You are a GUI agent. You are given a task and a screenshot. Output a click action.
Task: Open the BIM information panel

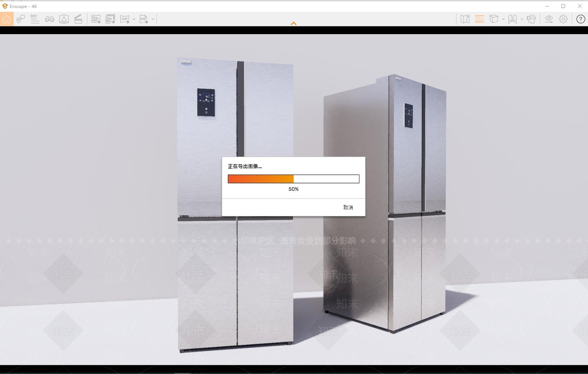[35, 19]
